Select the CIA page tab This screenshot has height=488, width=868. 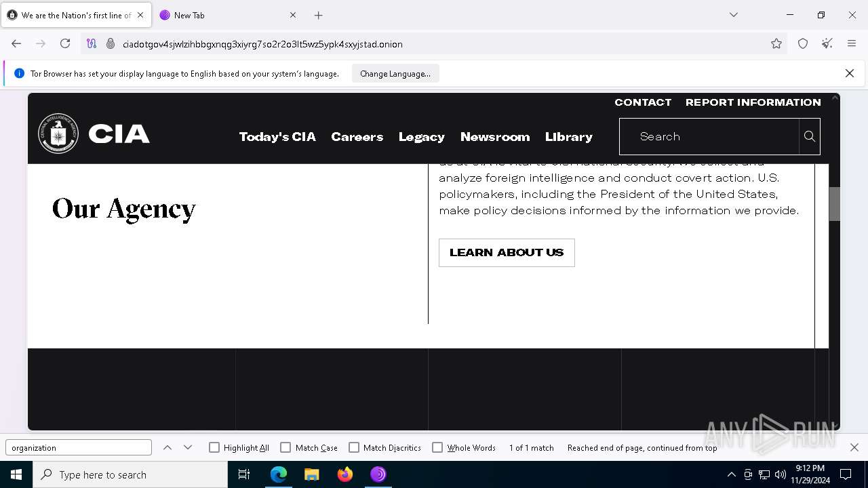point(76,15)
